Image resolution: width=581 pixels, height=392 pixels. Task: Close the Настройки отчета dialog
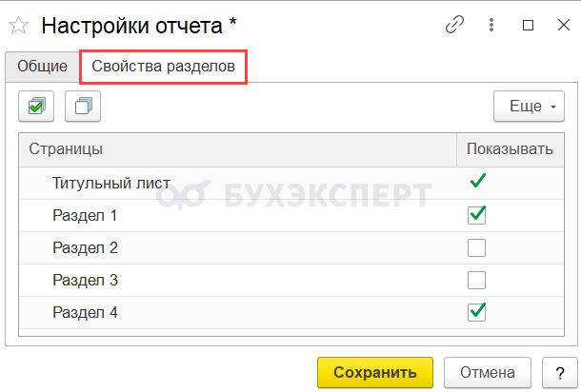[564, 25]
